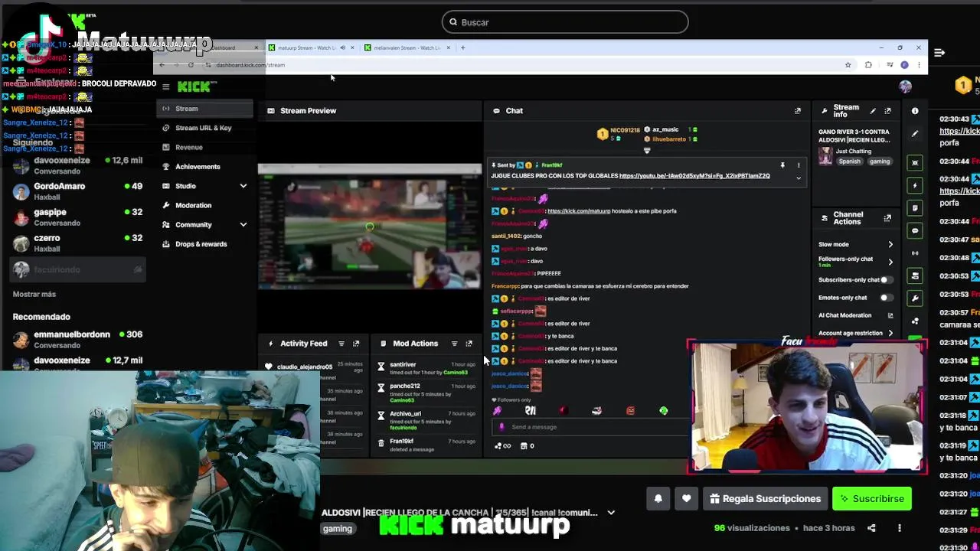Open the Moderation page
This screenshot has height=551, width=980.
coord(193,205)
